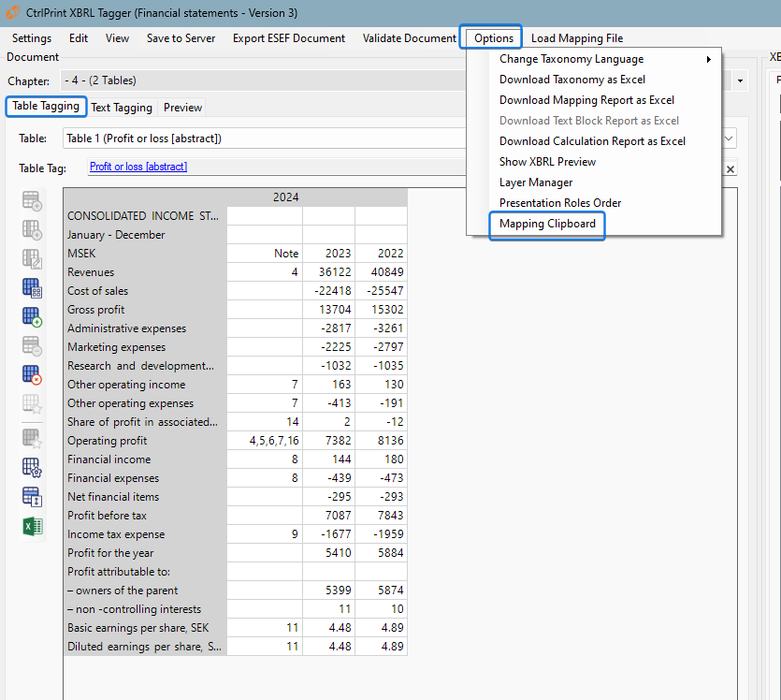
Task: Click the table icon with up-down arrow badge
Action: 32,497
